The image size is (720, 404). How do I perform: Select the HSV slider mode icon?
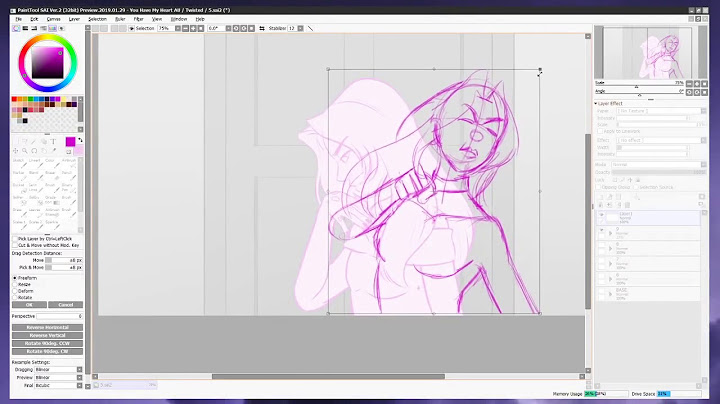coord(34,28)
